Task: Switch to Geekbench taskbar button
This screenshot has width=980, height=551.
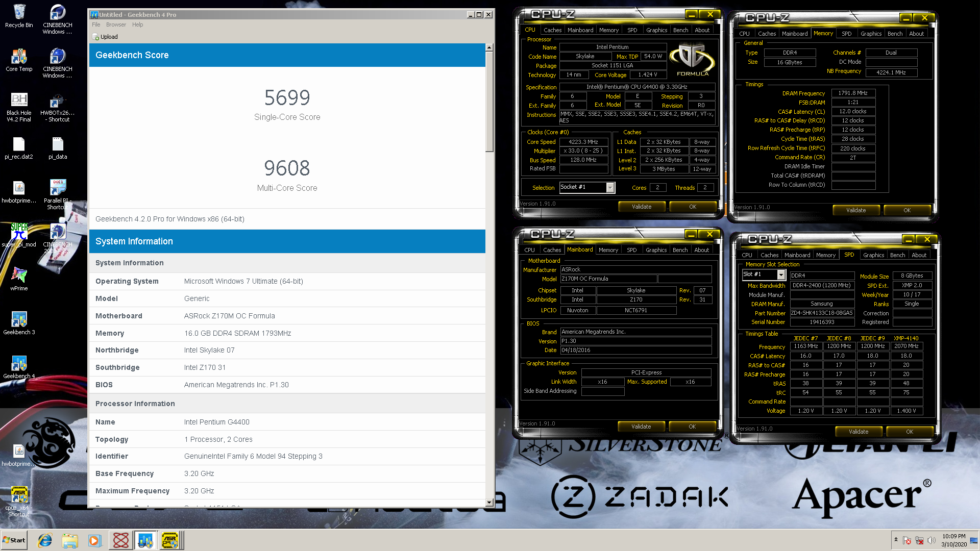Action: pyautogui.click(x=145, y=540)
